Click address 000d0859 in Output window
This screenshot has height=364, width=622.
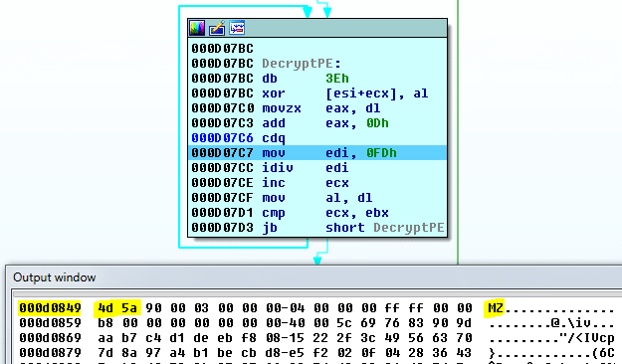pos(50,323)
